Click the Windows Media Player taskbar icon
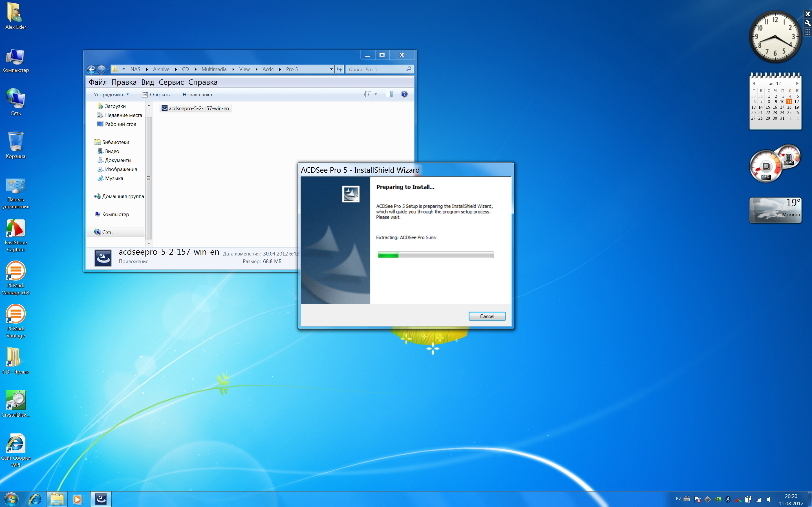The image size is (812, 507). click(x=78, y=499)
